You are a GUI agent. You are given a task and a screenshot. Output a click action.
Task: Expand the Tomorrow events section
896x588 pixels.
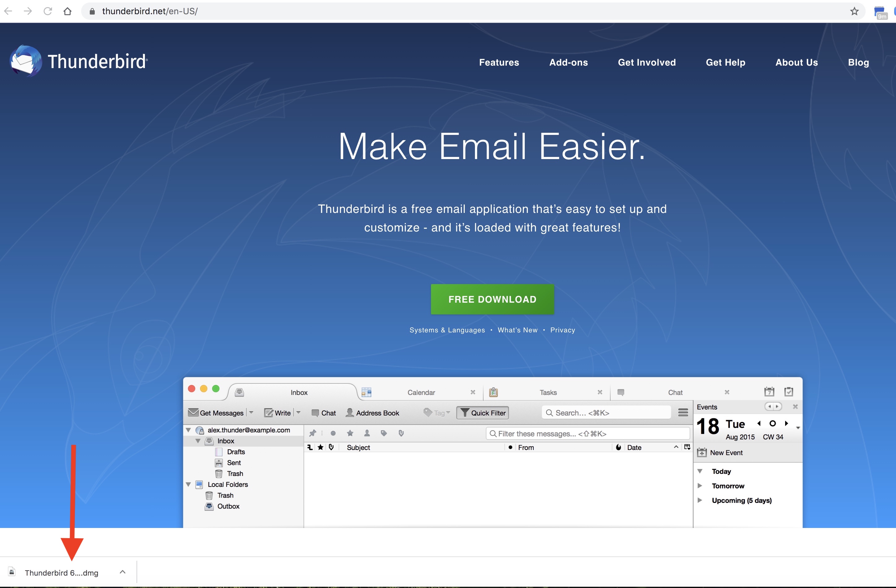click(700, 485)
